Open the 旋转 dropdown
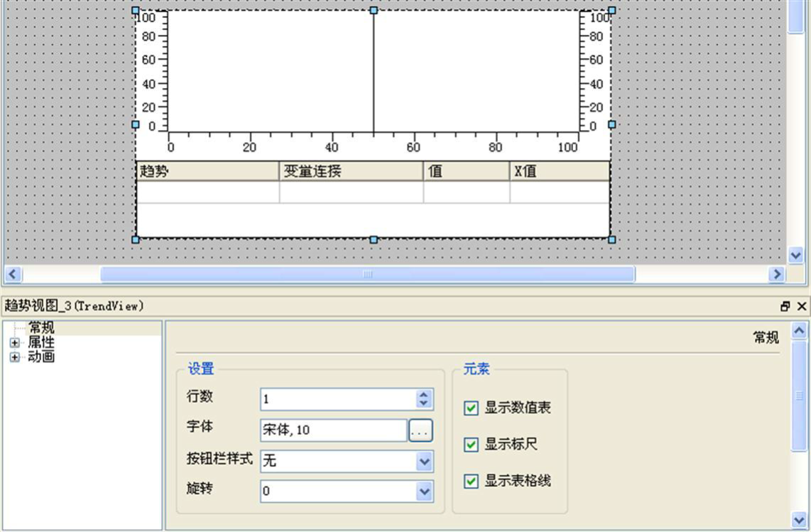The image size is (811, 532). click(424, 491)
